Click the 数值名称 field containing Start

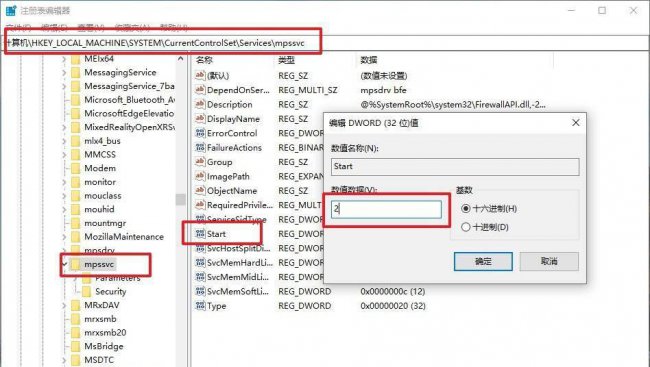455,167
